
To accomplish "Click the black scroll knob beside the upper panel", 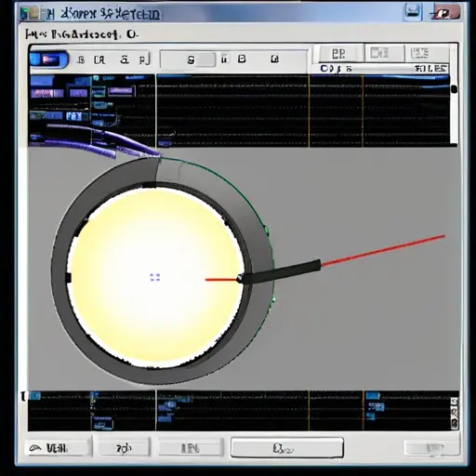I will pos(454,89).
